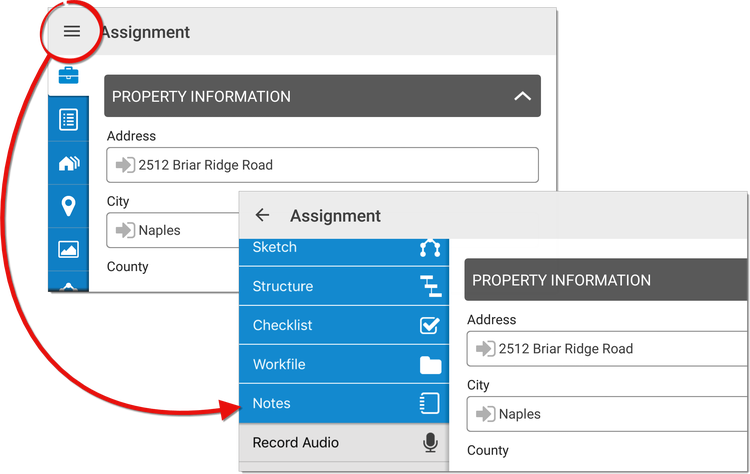Click the Sketch nodes icon
The image size is (750, 474).
(x=430, y=248)
